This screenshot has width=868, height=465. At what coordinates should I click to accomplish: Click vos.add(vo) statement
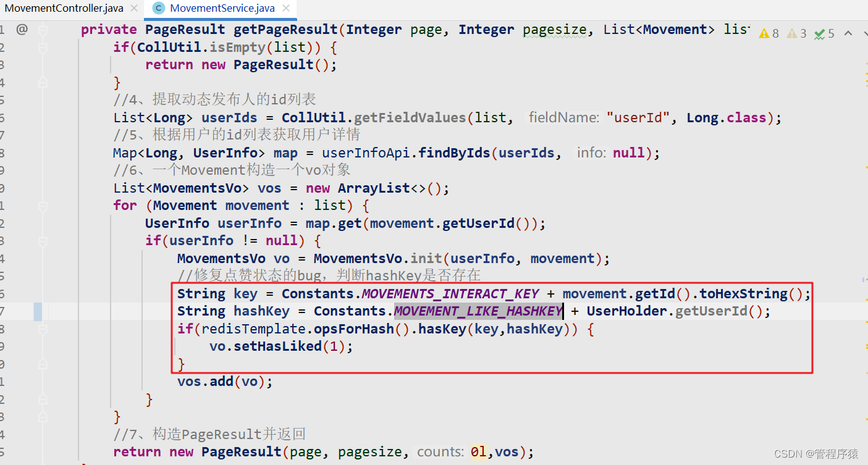click(225, 382)
